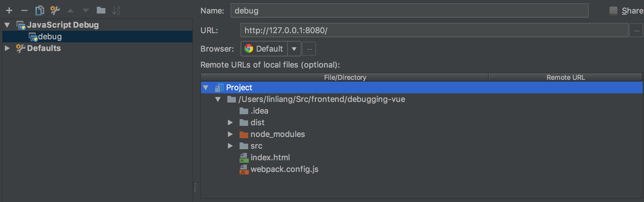Click the Create New Folder icon

[x=101, y=11]
